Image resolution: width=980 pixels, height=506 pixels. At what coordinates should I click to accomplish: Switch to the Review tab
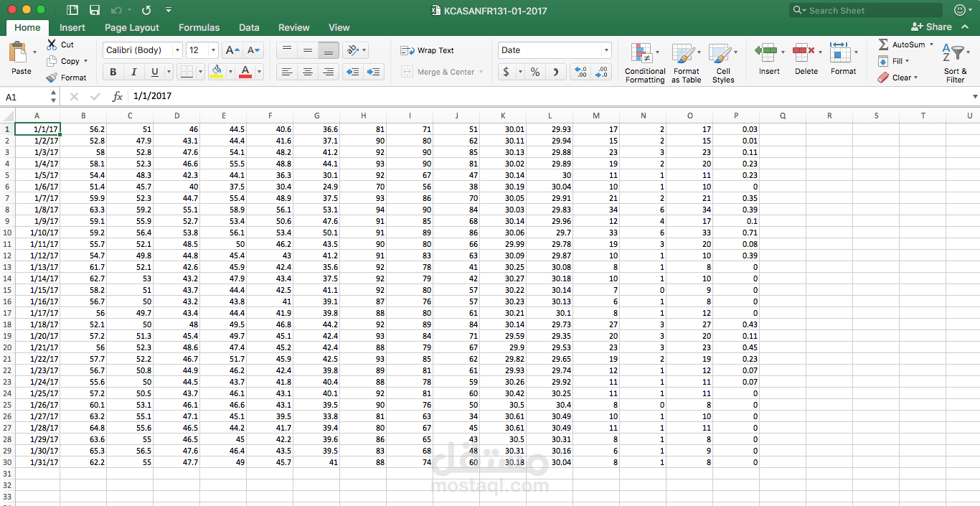(x=294, y=27)
